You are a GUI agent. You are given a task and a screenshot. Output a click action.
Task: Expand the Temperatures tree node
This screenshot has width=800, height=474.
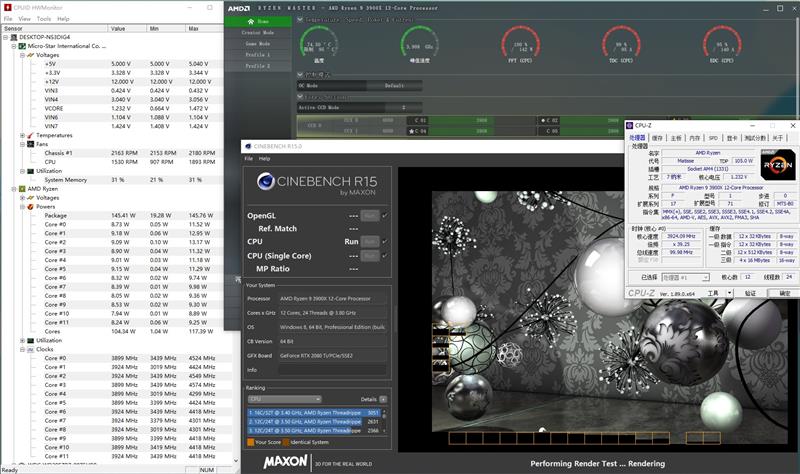point(22,135)
